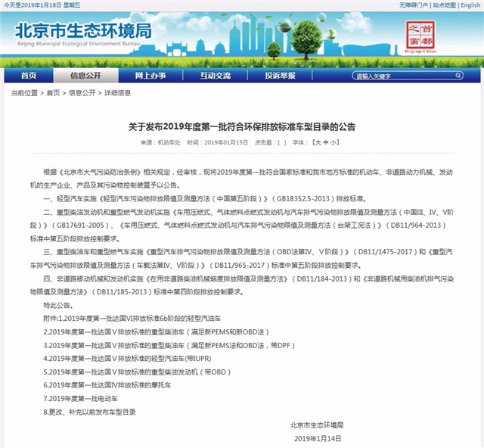
Task: Click the DB11/185-2013 standard text
Action: tap(122, 291)
